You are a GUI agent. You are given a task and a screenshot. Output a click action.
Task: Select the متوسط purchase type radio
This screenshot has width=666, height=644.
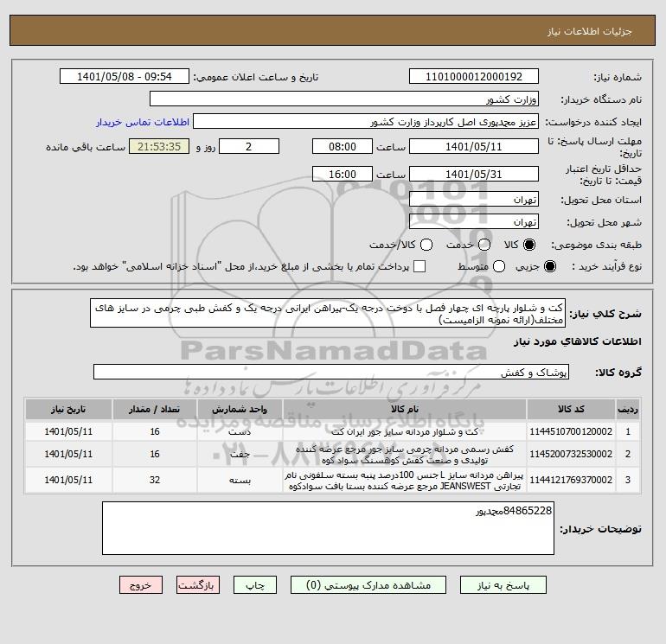point(499,266)
